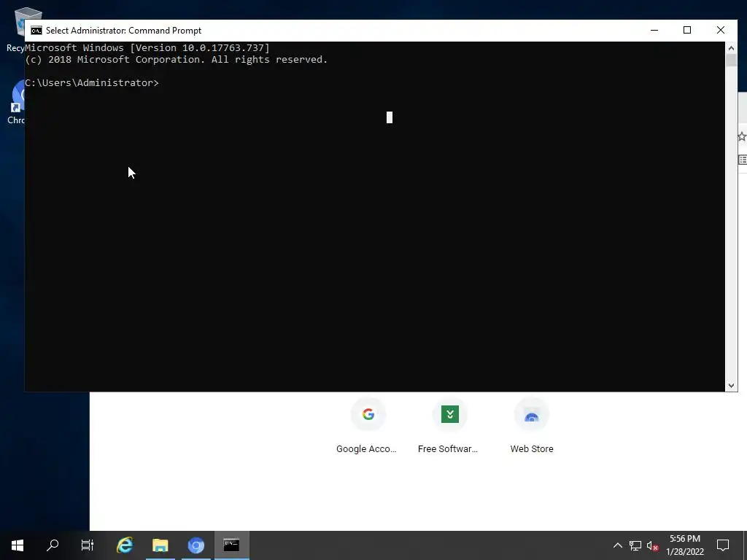Click the Command Prompt taskbar icon
This screenshot has height=560, width=747.
[231, 545]
